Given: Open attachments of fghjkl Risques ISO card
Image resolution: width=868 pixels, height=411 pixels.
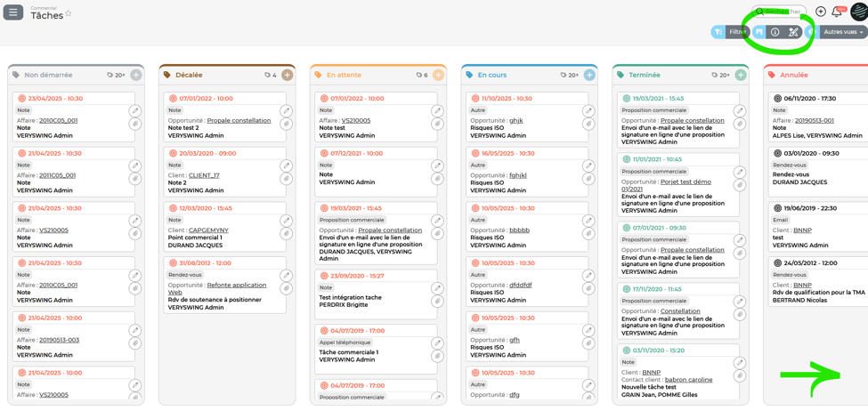Looking at the screenshot, I should 588,179.
